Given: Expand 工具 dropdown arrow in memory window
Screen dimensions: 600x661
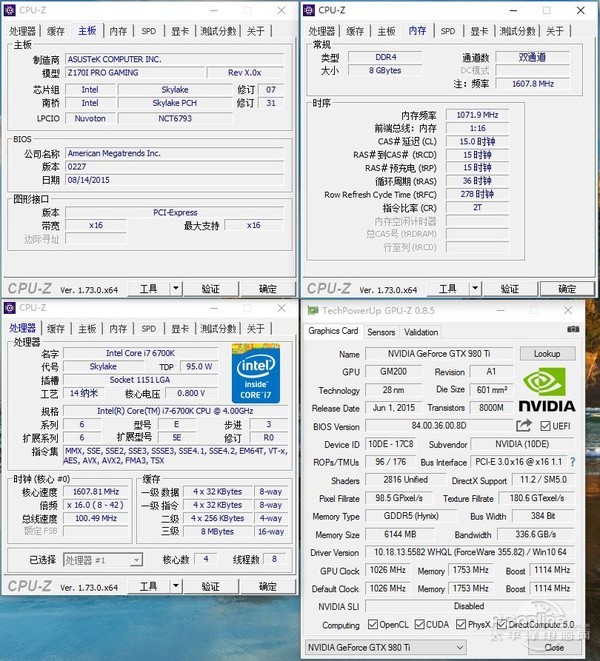Looking at the screenshot, I should pos(475,289).
